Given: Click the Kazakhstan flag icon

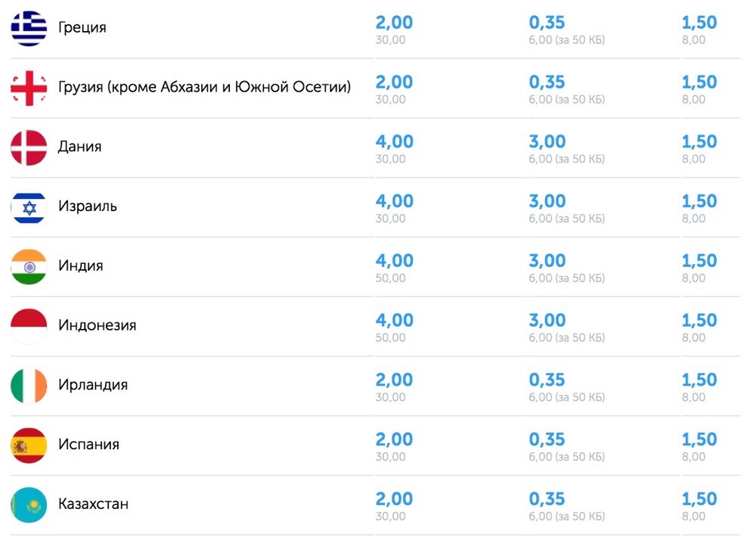Looking at the screenshot, I should click(x=29, y=504).
